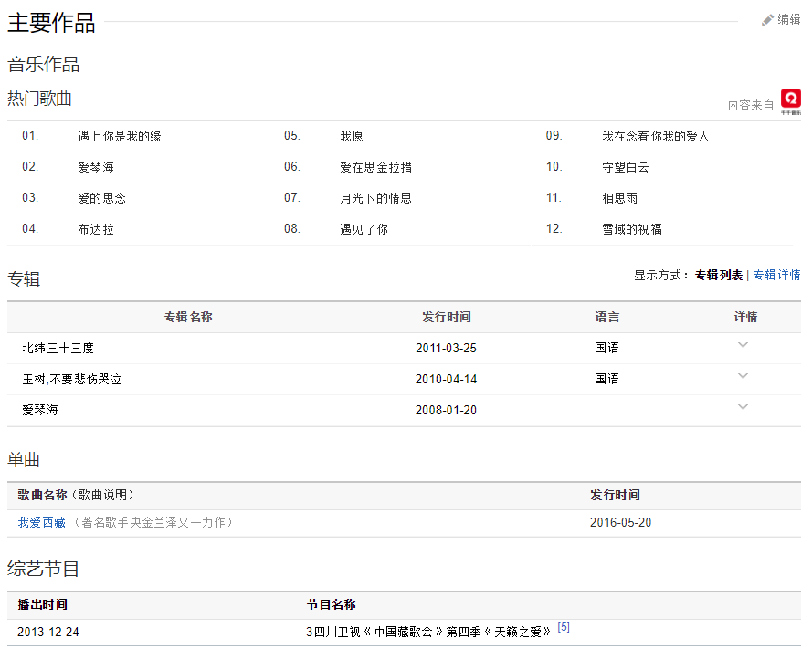Click the pencil edit icon
Image resolution: width=812 pixels, height=659 pixels.
(767, 20)
